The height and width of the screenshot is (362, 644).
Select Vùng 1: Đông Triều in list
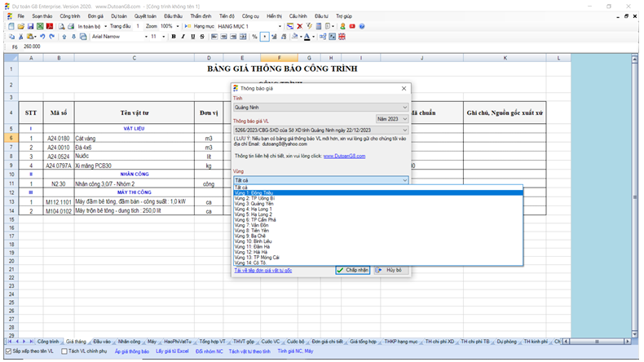(x=378, y=192)
